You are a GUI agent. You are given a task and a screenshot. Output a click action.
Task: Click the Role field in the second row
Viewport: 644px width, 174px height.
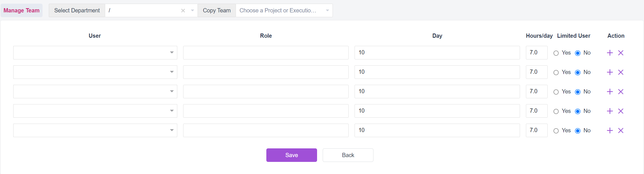(266, 72)
